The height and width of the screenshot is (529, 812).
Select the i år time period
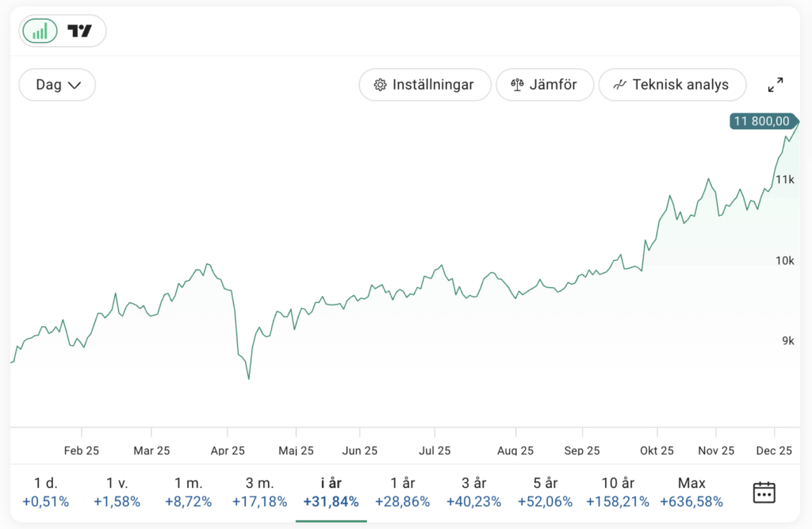pos(331,493)
